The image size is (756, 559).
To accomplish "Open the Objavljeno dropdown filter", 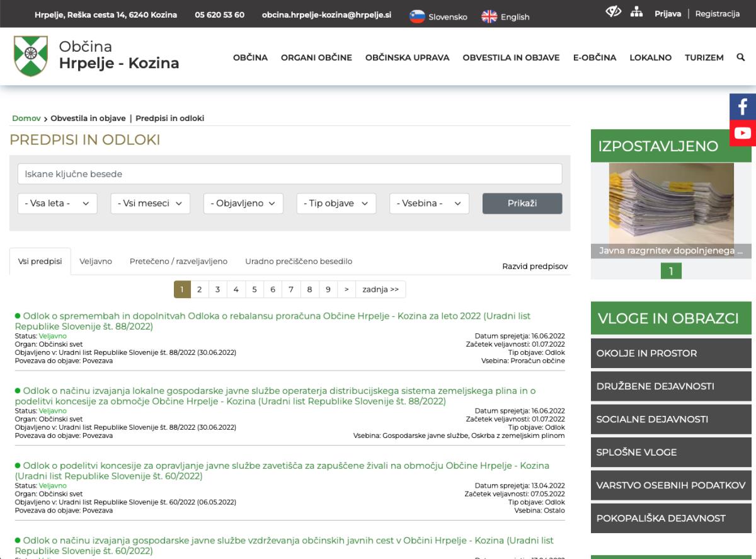I will [x=243, y=204].
